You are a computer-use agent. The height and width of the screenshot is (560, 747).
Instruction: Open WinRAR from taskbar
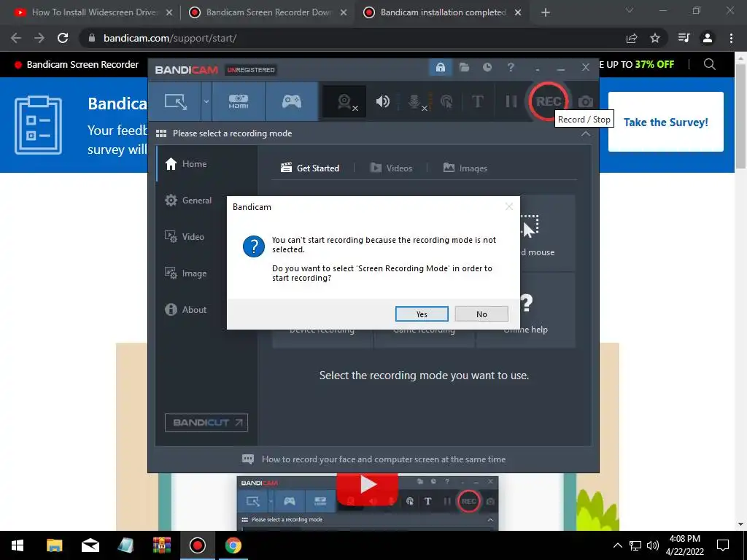[161, 545]
